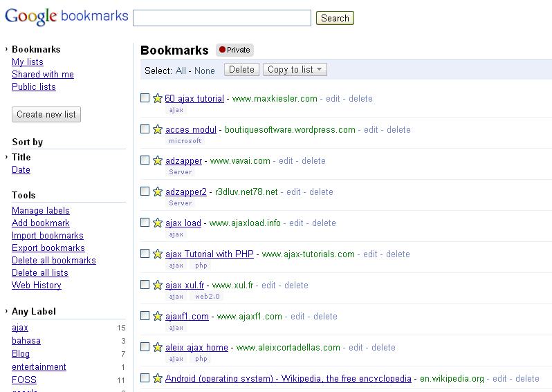The width and height of the screenshot is (552, 392).
Task: Open the 60 ajax tutorial bookmark
Action: click(194, 99)
